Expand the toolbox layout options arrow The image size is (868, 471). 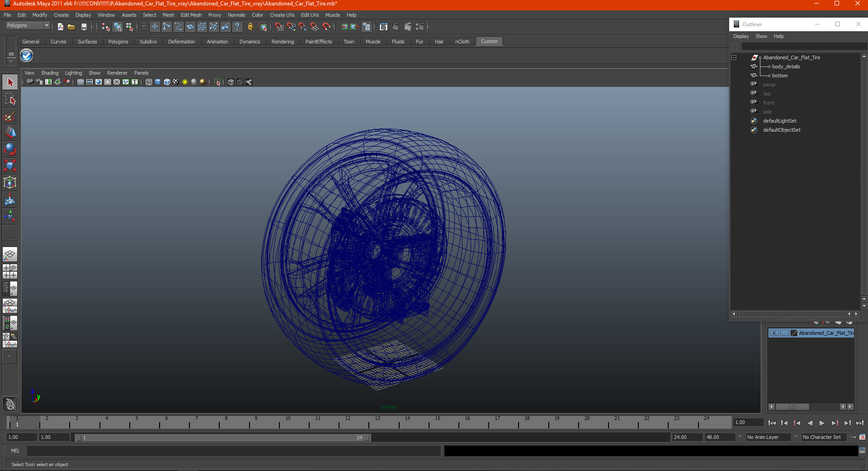(9, 357)
